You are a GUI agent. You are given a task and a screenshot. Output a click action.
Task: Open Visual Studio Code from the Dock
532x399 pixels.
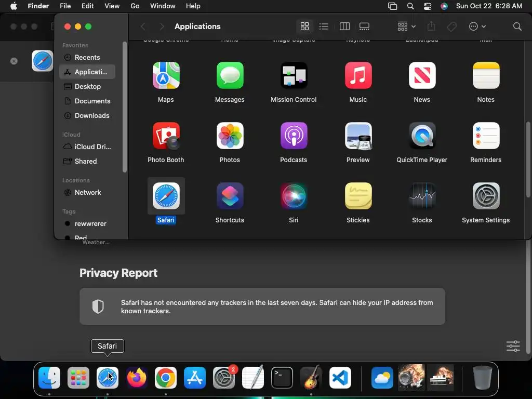340,377
